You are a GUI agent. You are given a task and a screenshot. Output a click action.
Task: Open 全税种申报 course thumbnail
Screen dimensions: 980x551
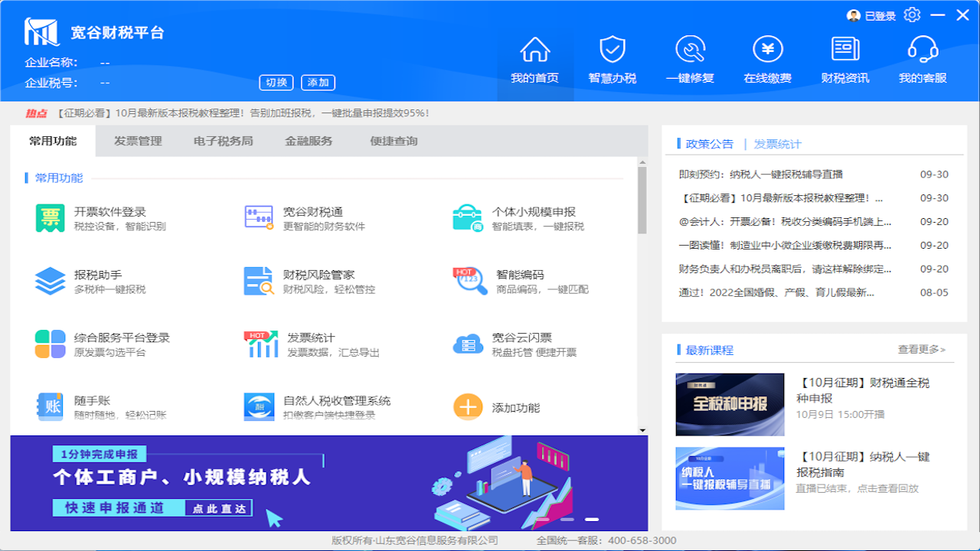click(x=730, y=404)
